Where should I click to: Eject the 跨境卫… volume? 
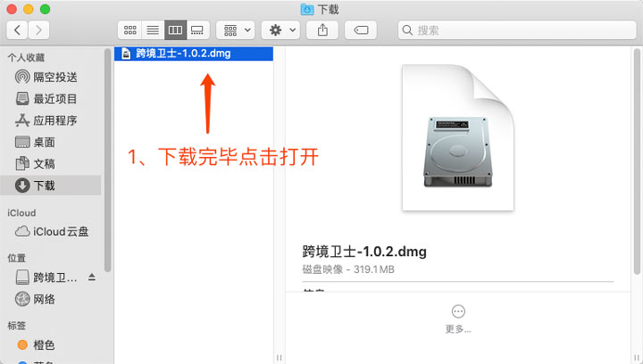pyautogui.click(x=92, y=277)
